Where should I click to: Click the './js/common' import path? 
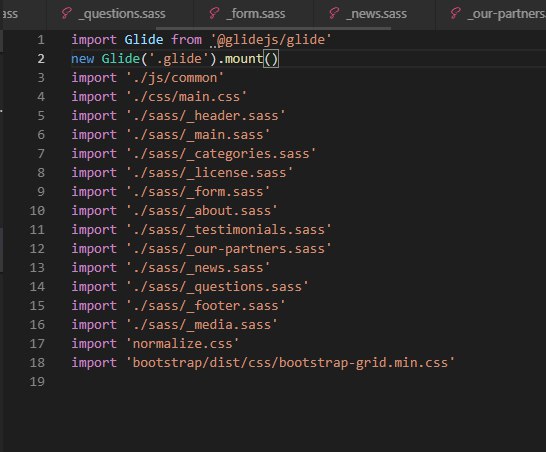(x=175, y=78)
